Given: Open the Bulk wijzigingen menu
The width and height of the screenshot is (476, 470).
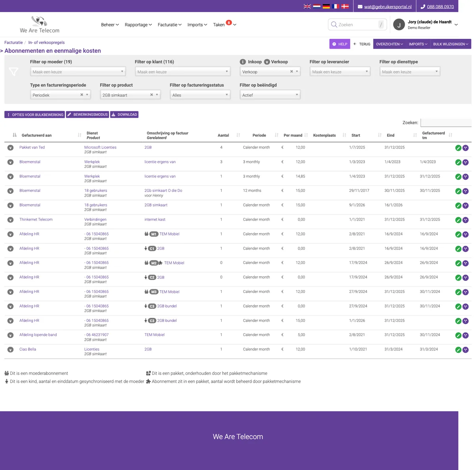Looking at the screenshot, I should point(451,44).
